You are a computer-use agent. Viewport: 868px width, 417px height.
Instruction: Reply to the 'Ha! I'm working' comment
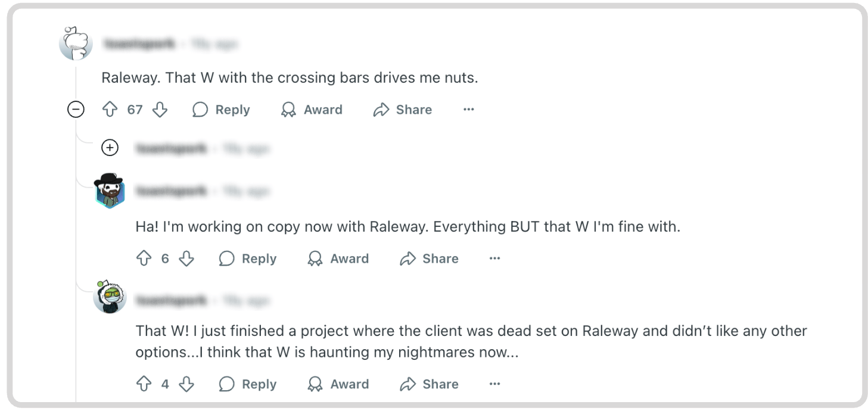[x=247, y=259]
